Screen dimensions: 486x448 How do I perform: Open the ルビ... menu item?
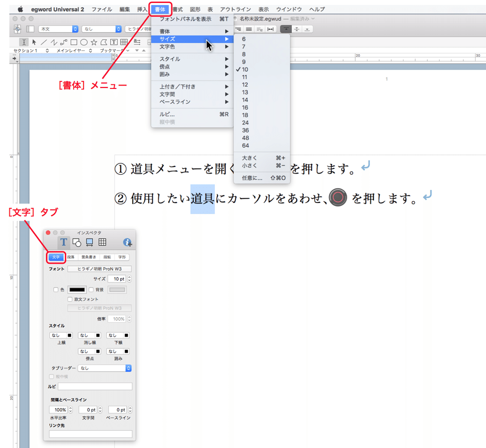(x=192, y=115)
